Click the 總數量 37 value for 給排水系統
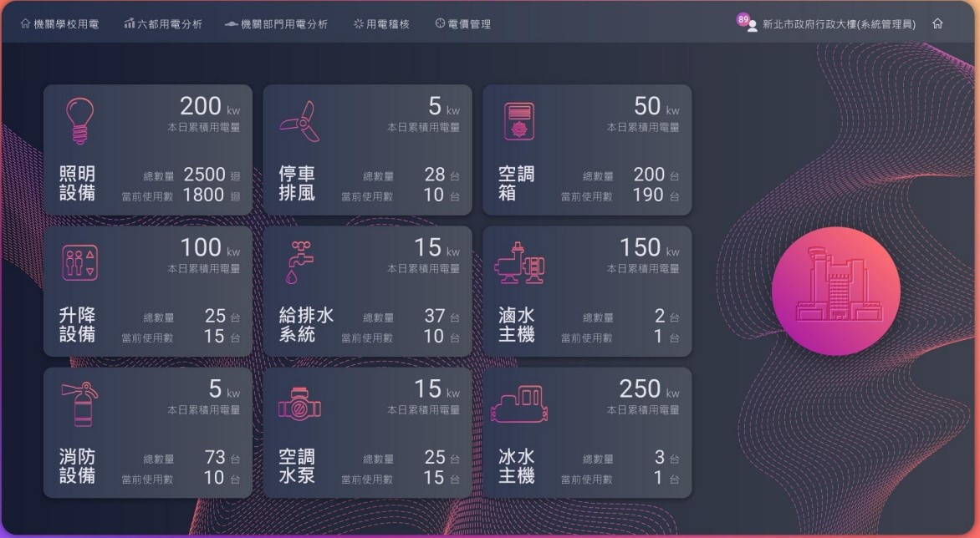 tap(435, 317)
